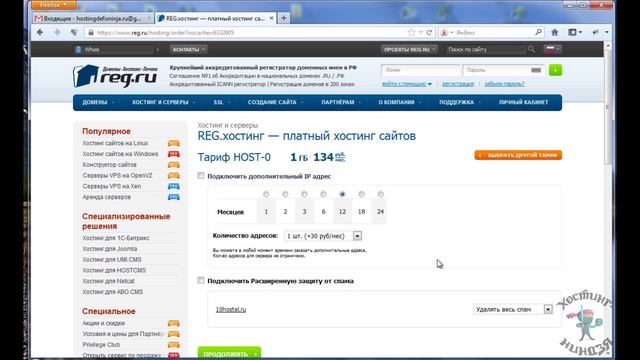Reload the page with the refresh icon

[429, 32]
